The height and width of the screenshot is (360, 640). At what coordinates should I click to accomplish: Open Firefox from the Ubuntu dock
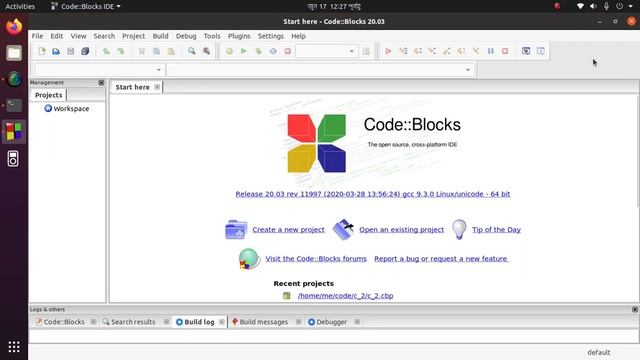pos(14,27)
